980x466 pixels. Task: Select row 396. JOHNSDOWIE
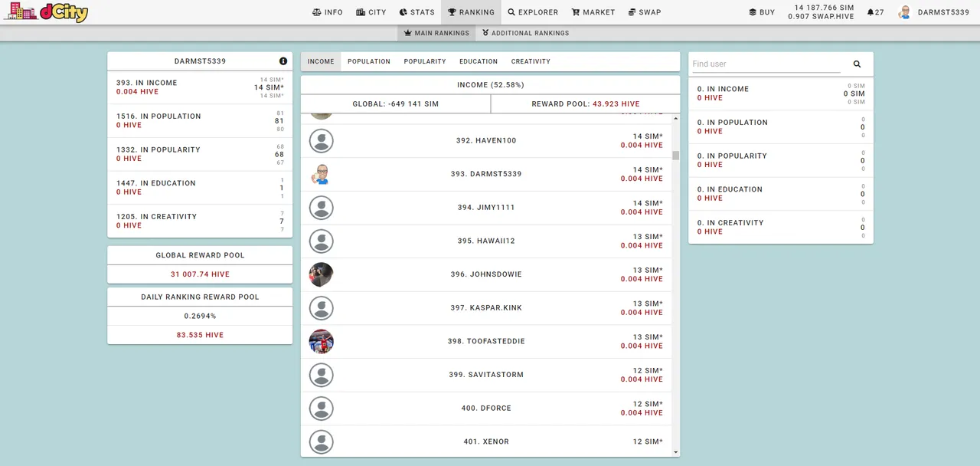[486, 274]
